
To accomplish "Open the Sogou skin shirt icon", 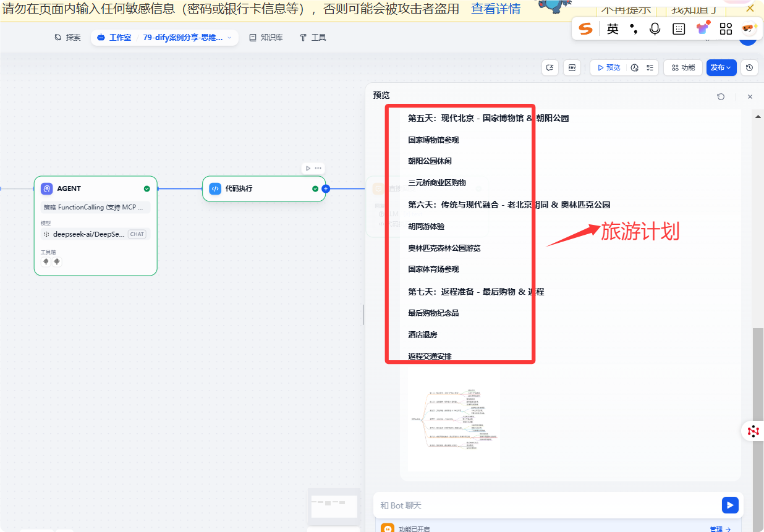I will 703,28.
